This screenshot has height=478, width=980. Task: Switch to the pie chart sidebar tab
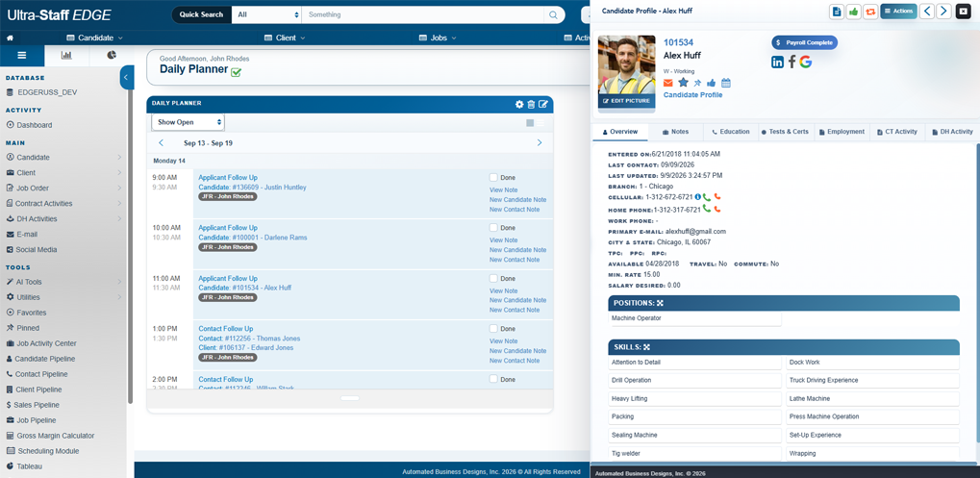112,56
